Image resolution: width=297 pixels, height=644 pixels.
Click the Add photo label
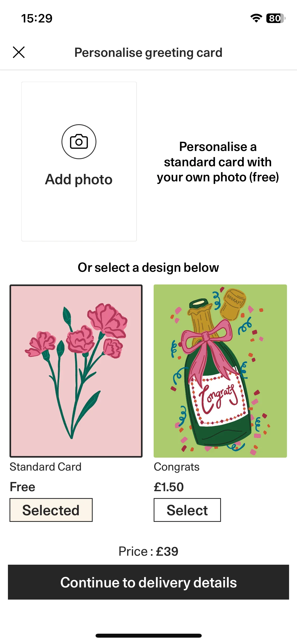point(79,180)
